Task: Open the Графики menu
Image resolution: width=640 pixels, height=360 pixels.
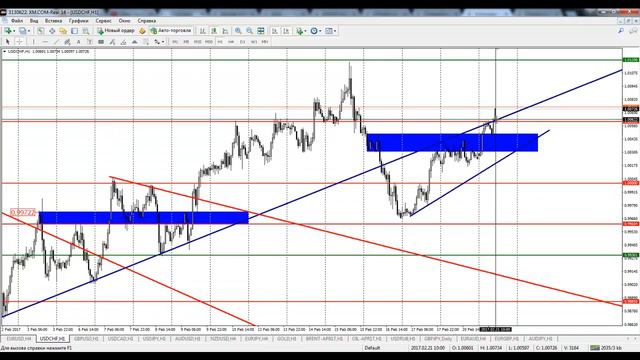Action: coord(78,20)
